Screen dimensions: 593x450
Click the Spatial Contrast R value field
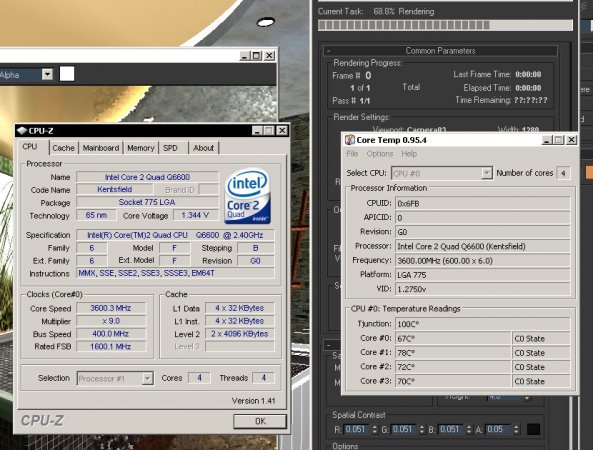coord(355,429)
